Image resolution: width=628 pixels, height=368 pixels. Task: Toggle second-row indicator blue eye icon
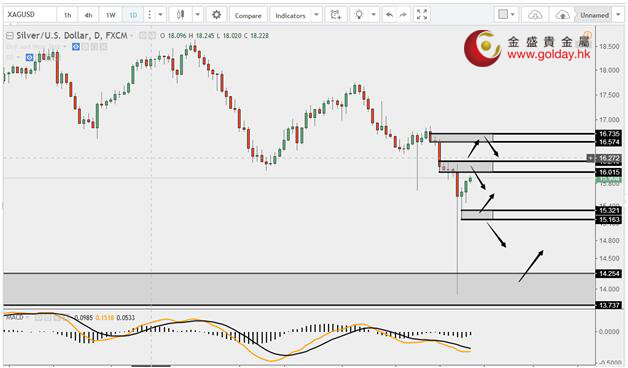tap(29, 58)
